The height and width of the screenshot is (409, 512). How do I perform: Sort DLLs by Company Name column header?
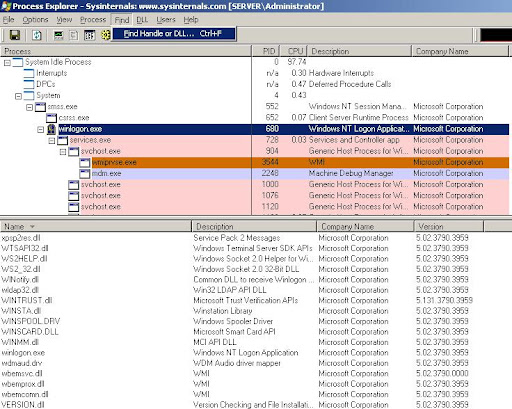pyautogui.click(x=365, y=227)
